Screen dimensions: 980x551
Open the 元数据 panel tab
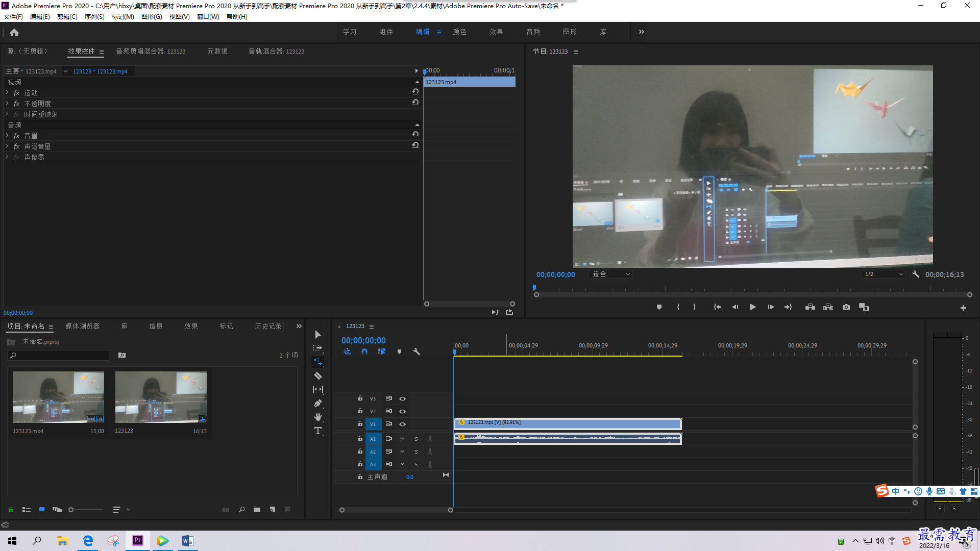coord(217,51)
